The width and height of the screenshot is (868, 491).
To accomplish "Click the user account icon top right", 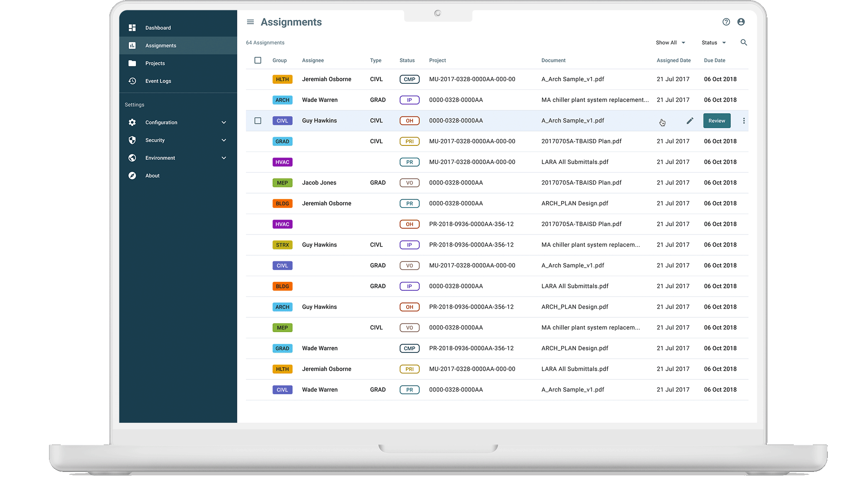I will pos(742,22).
